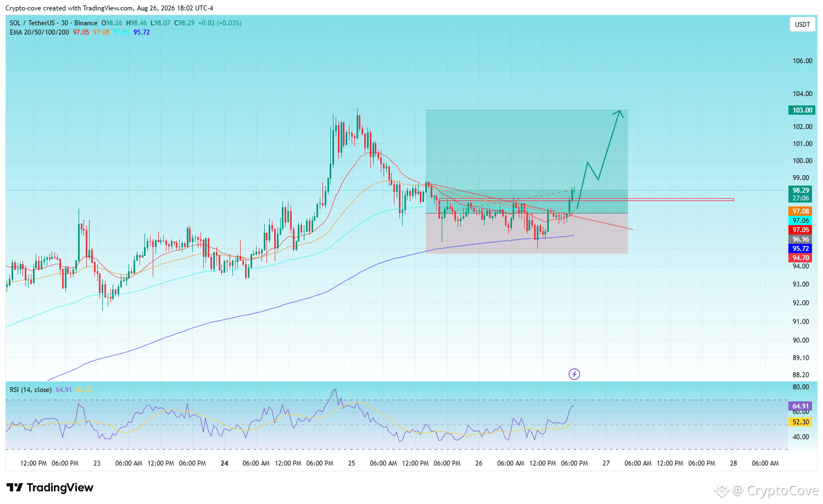Screen dimensions: 823x504
Task: Select the red long-position stop-loss zone
Action: tap(526, 233)
